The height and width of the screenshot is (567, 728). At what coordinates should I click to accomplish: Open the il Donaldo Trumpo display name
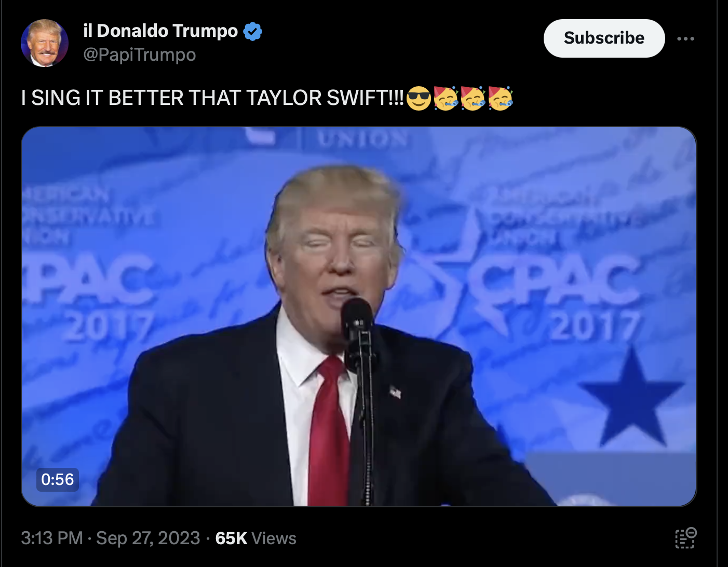click(x=160, y=31)
